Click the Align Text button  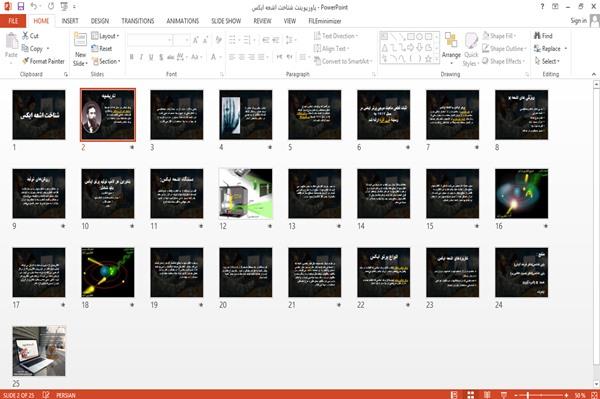click(x=332, y=49)
